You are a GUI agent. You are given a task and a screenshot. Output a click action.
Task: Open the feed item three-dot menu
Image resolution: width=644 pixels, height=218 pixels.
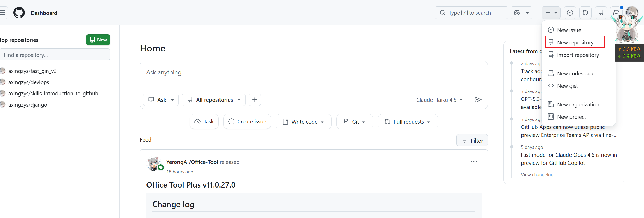coord(474,162)
